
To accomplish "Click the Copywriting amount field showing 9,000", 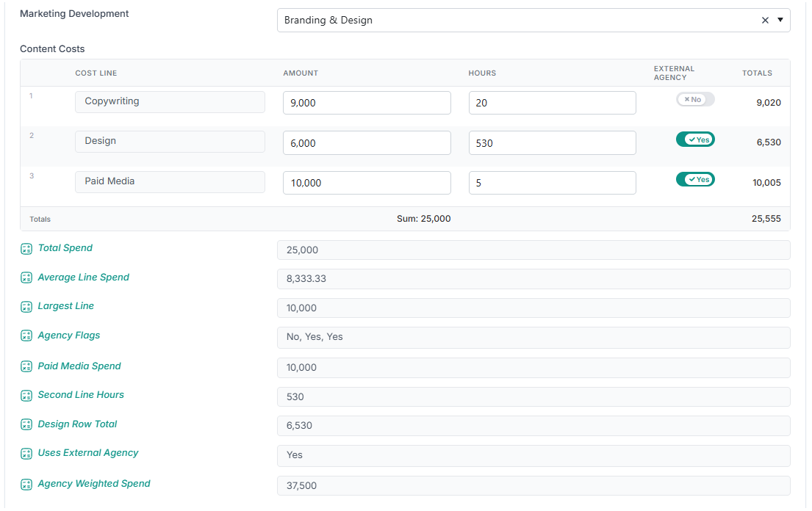I will pyautogui.click(x=367, y=103).
